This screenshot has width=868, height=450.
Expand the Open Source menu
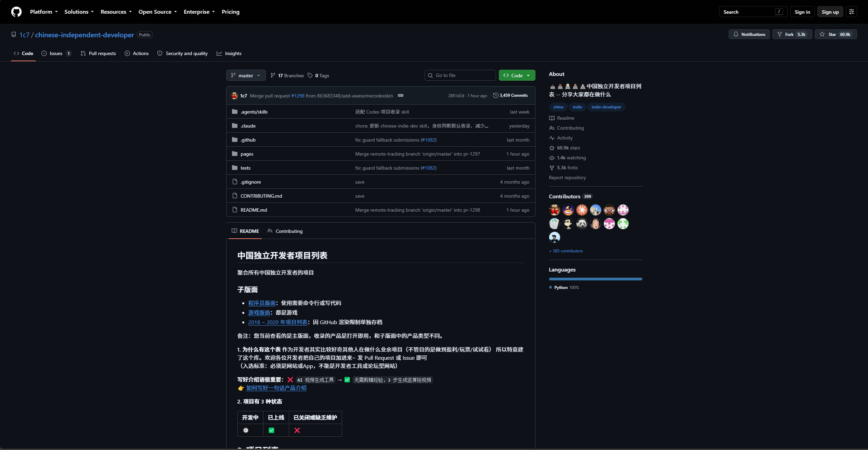point(158,12)
